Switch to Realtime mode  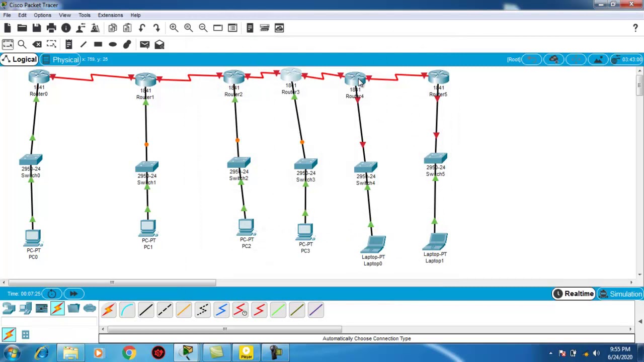click(x=573, y=294)
